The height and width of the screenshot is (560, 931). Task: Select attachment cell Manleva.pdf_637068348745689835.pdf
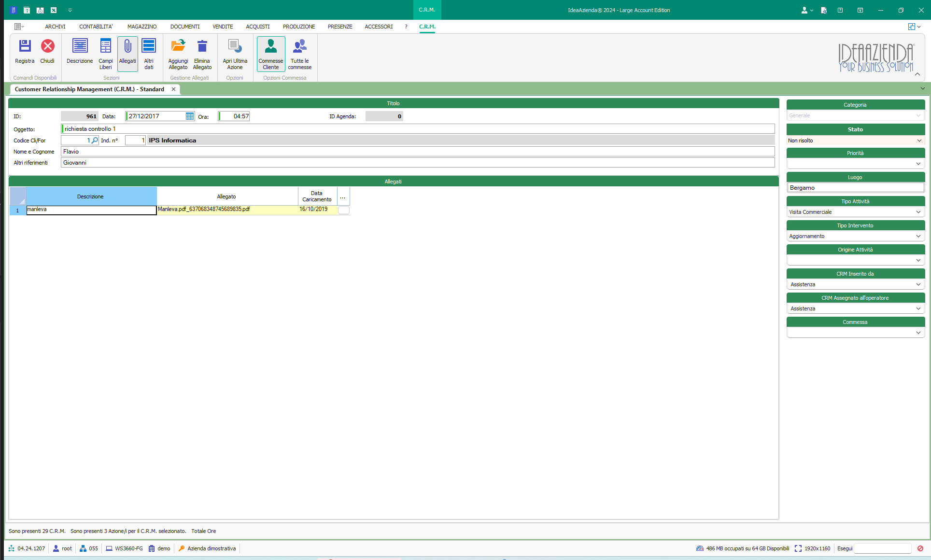pos(227,210)
